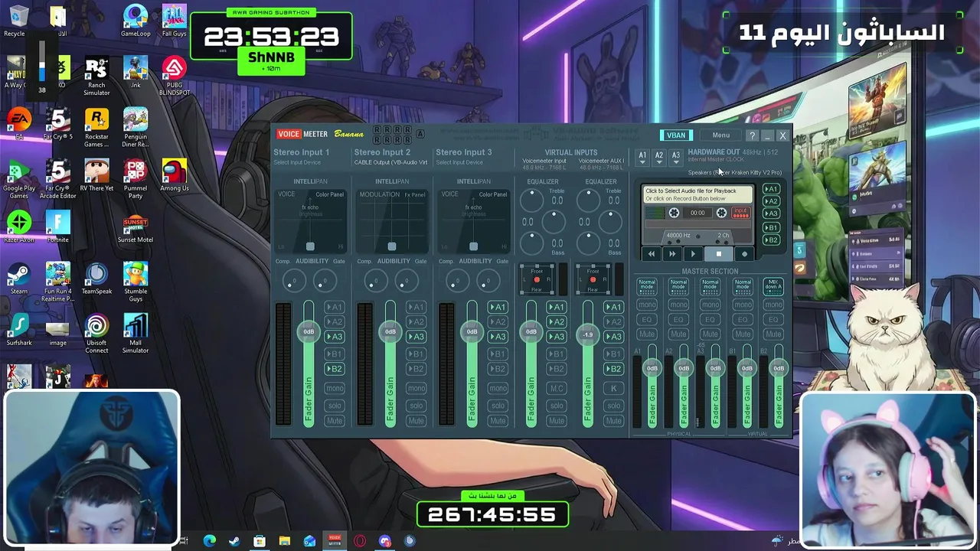Open the Stumble Guys desktop icon
980x551 pixels.
coord(136,282)
